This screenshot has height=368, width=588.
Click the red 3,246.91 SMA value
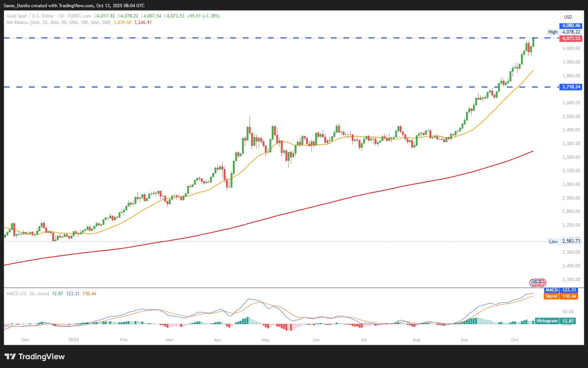click(x=143, y=22)
